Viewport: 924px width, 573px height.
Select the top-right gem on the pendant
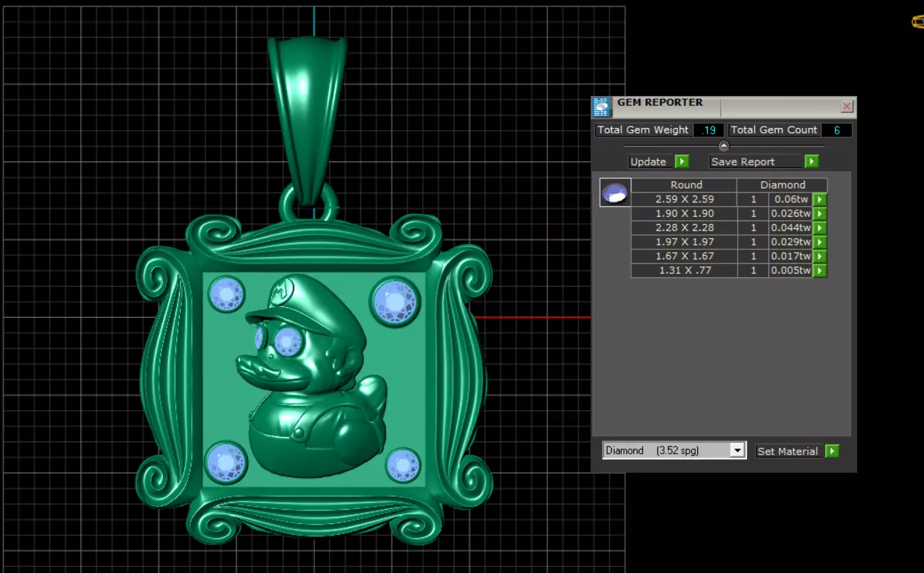coord(395,302)
